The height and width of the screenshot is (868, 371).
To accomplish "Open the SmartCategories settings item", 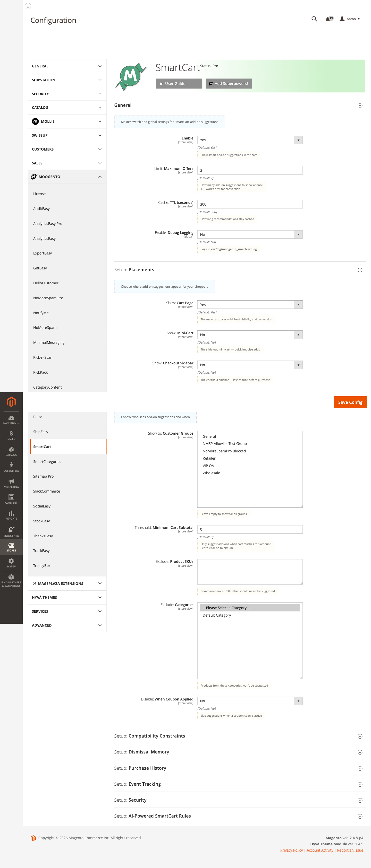I will (x=47, y=462).
